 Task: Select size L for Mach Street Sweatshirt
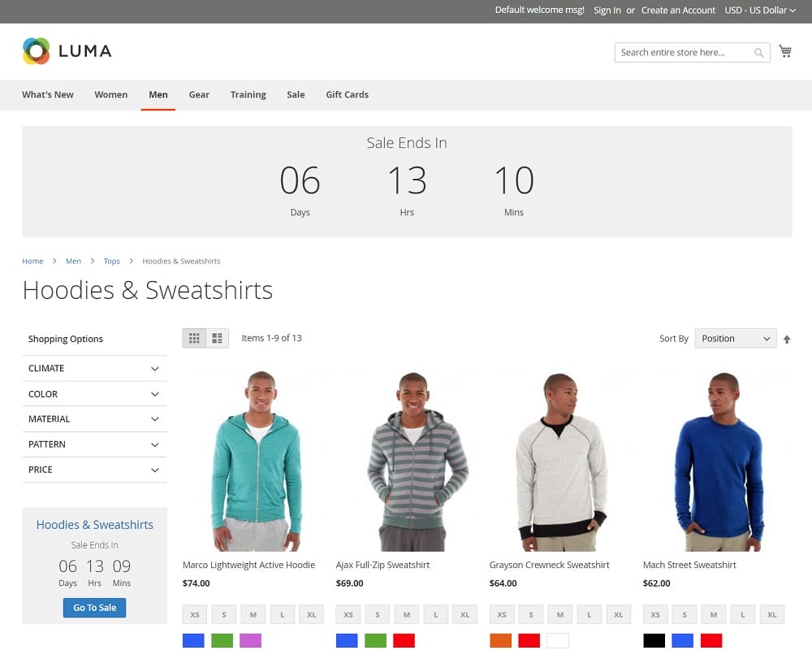click(743, 614)
